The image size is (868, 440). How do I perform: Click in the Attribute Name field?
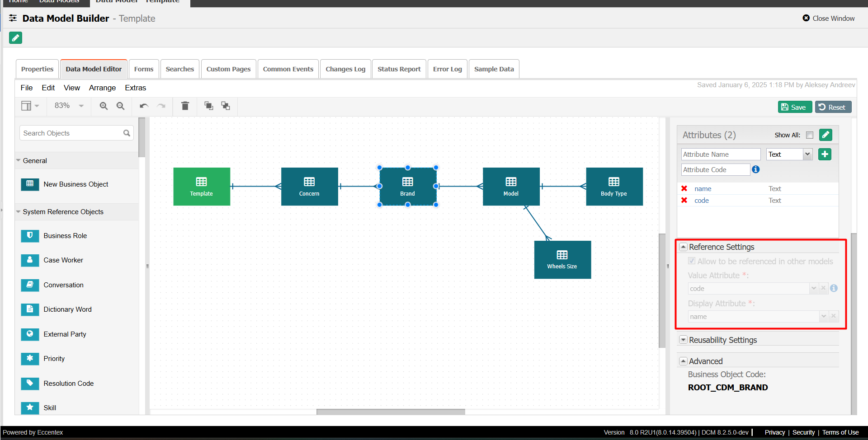pos(721,154)
